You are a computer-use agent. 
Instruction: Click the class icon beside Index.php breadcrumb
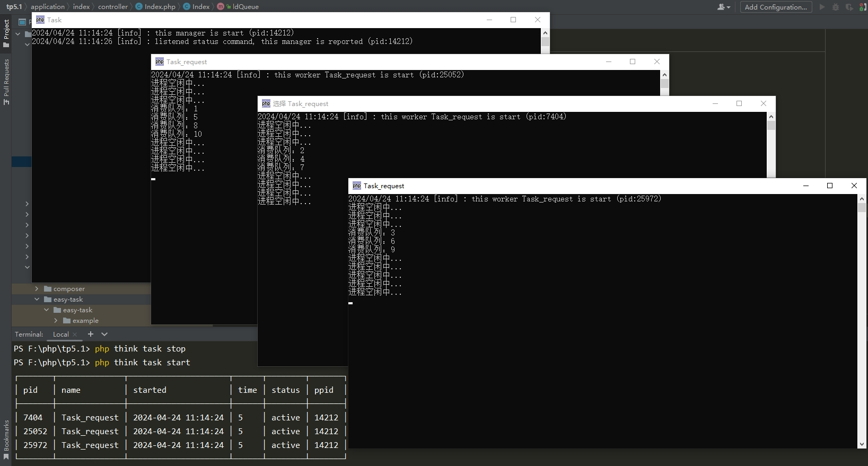(x=139, y=6)
